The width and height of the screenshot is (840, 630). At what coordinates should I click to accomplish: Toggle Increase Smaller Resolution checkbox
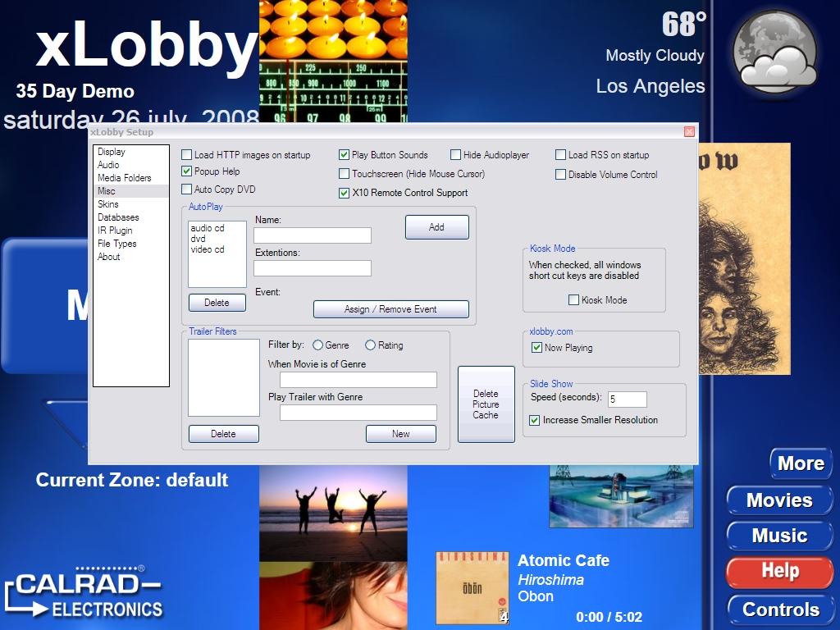pyautogui.click(x=535, y=421)
